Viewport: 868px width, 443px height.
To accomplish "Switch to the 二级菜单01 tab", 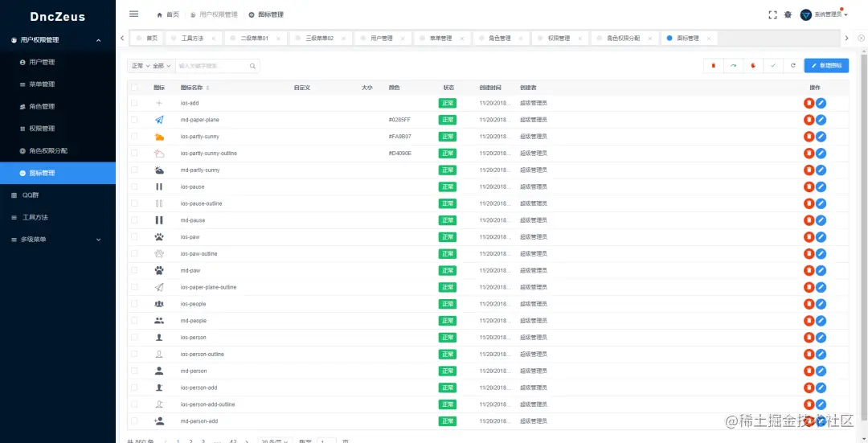I will [256, 39].
